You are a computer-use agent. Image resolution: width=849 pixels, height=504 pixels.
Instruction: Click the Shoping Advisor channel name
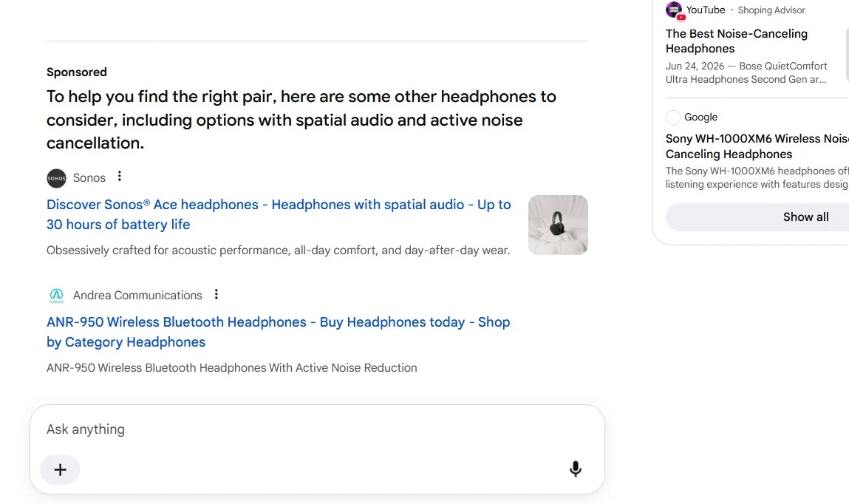coord(771,10)
